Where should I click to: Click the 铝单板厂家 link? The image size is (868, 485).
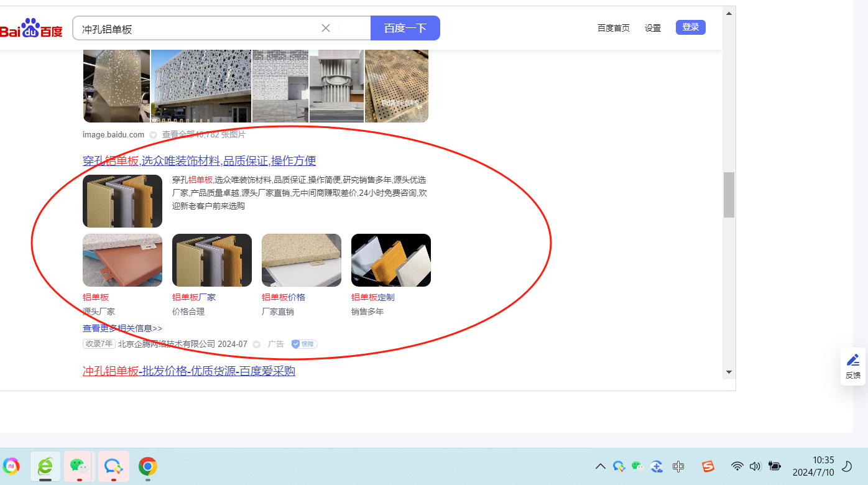(194, 297)
